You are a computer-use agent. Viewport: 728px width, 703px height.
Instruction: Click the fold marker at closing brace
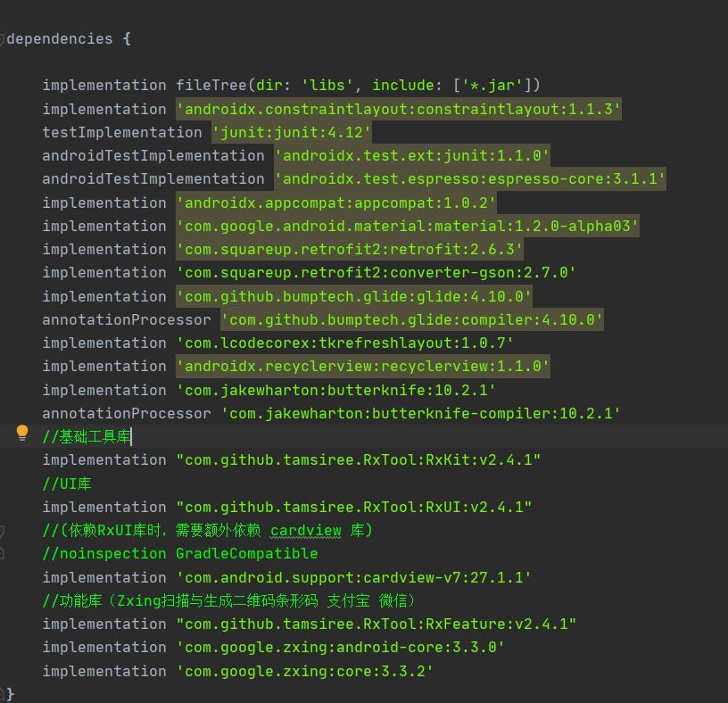click(x=2, y=694)
